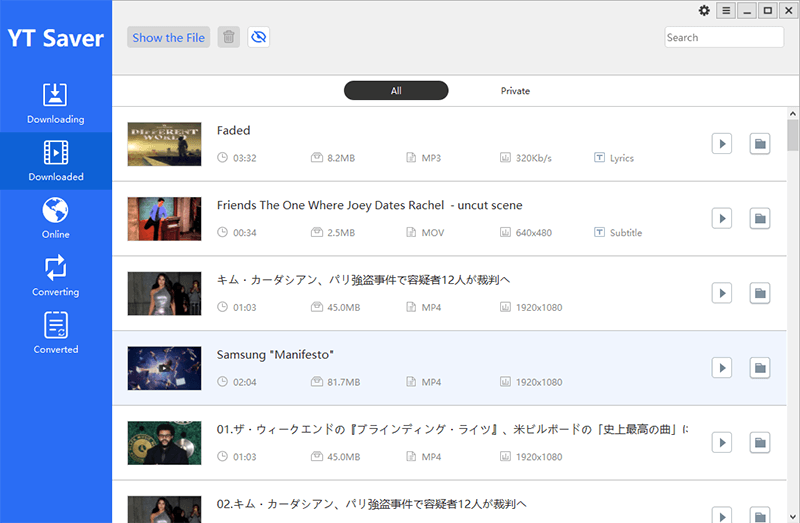
Task: Play the 01.ザ・ウィークエンド video
Action: pos(722,442)
